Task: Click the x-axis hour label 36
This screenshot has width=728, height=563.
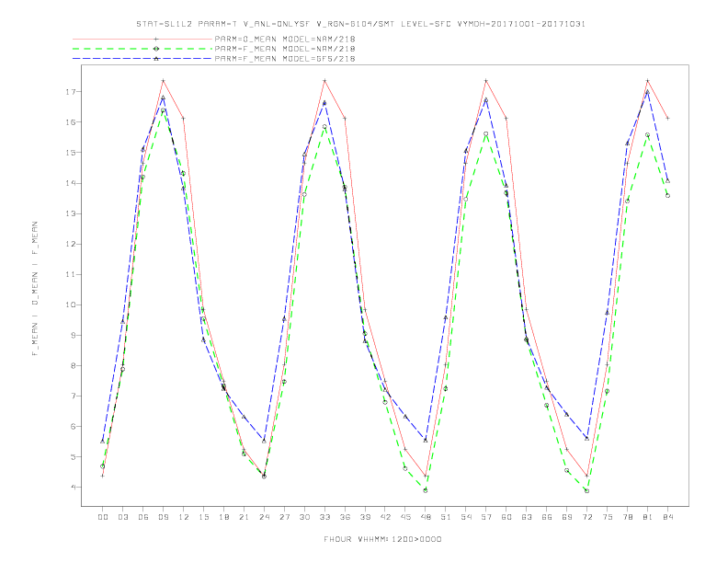Action: [345, 517]
